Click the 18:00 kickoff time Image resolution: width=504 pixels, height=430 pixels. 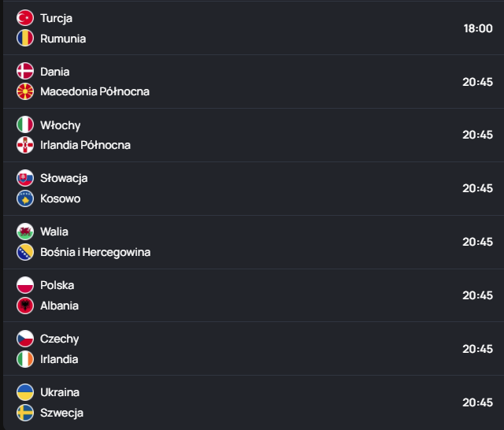[x=477, y=28]
